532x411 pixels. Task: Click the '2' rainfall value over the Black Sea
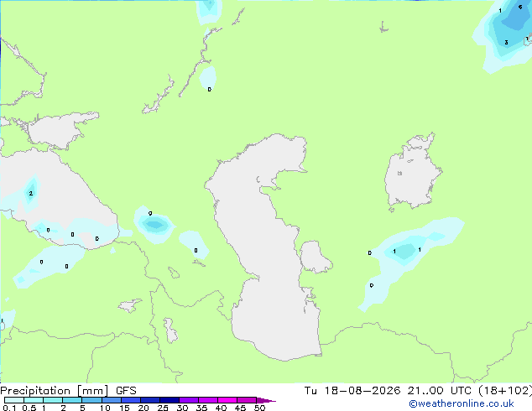[x=31, y=193]
